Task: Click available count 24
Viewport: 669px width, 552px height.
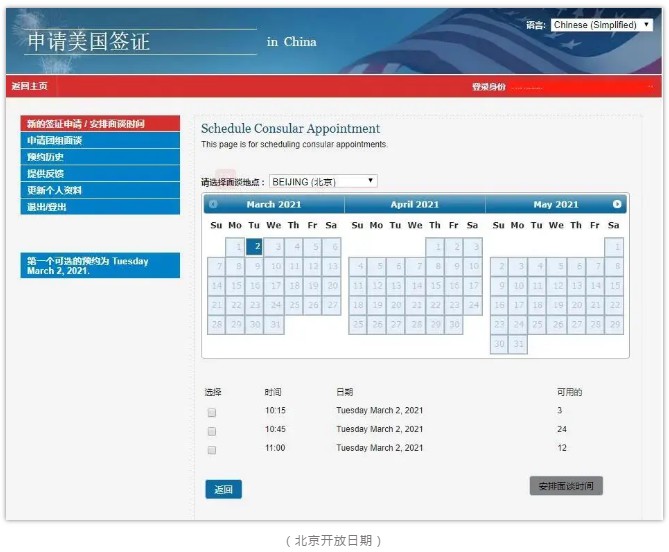Action: pos(562,429)
